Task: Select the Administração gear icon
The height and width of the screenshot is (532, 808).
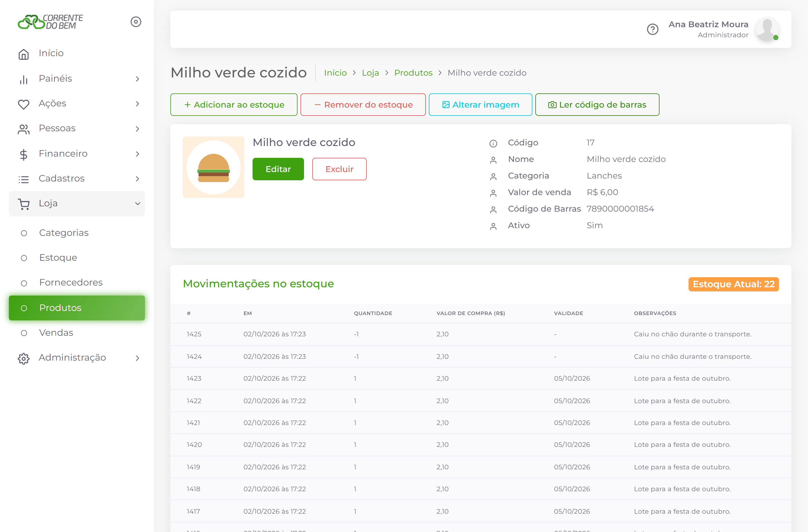Action: coord(23,358)
